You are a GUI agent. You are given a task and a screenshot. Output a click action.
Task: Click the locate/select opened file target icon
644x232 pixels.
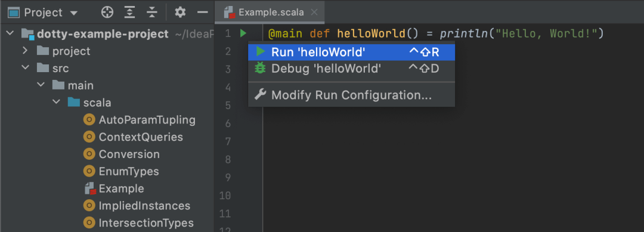tap(107, 13)
